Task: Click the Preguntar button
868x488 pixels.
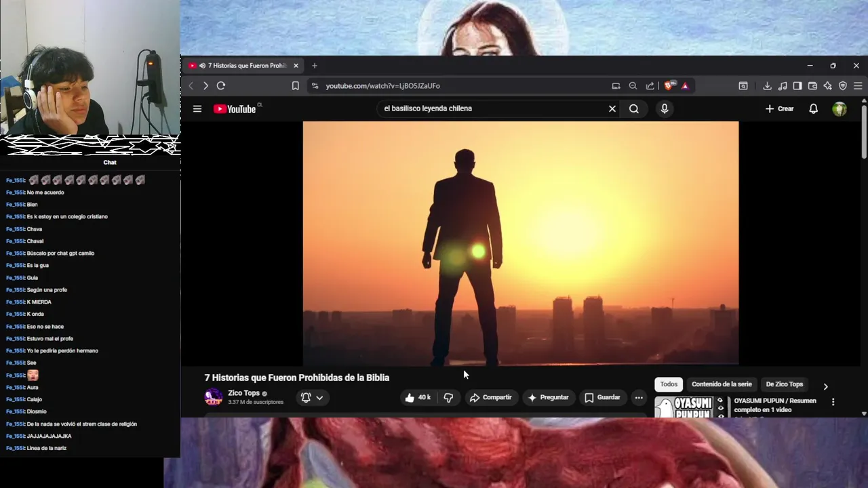Action: click(548, 398)
